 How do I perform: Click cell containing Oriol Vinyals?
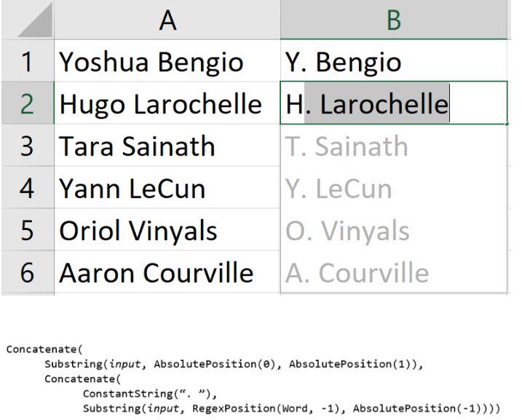167,229
